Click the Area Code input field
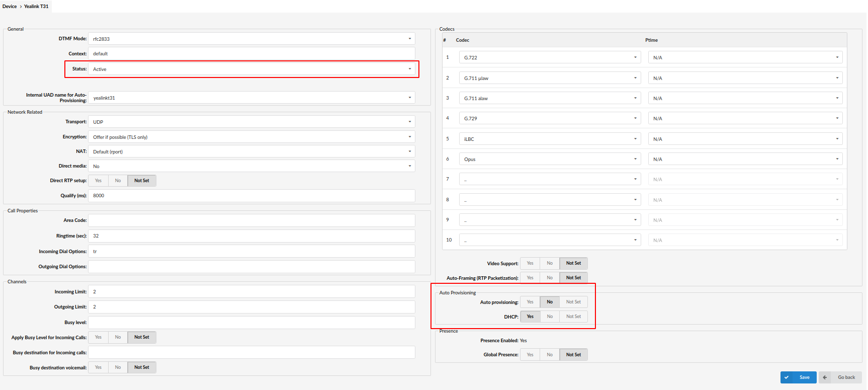The height and width of the screenshot is (390, 868). [251, 220]
